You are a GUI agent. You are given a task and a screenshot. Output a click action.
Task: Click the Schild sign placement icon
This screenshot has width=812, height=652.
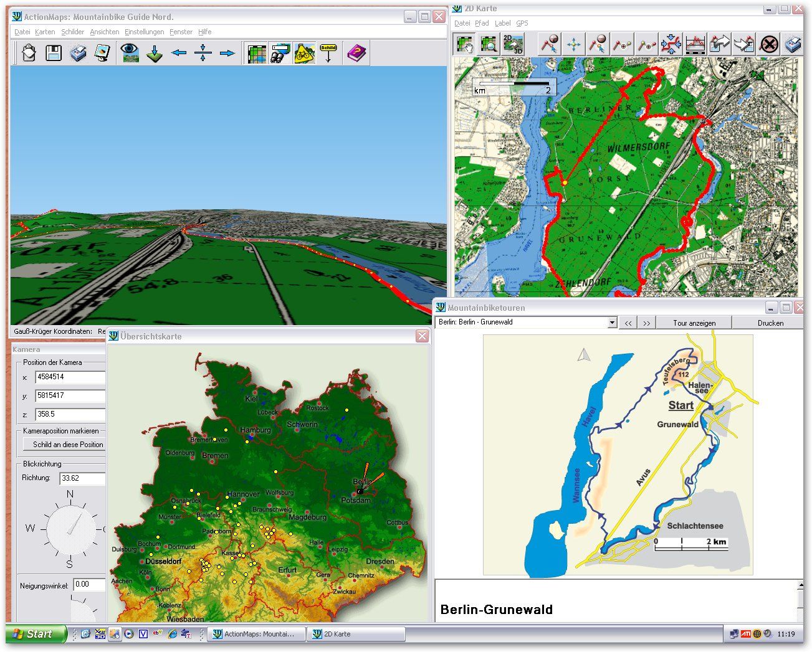pyautogui.click(x=328, y=53)
